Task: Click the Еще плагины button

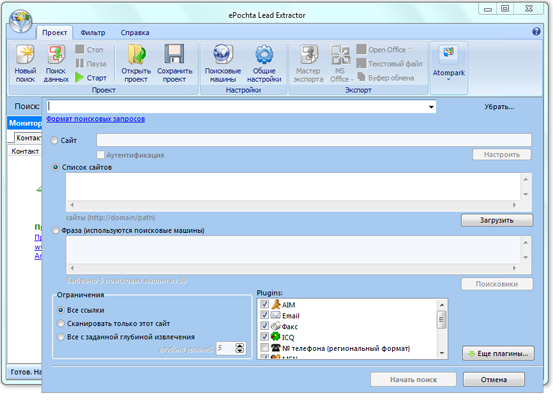Action: pyautogui.click(x=498, y=353)
